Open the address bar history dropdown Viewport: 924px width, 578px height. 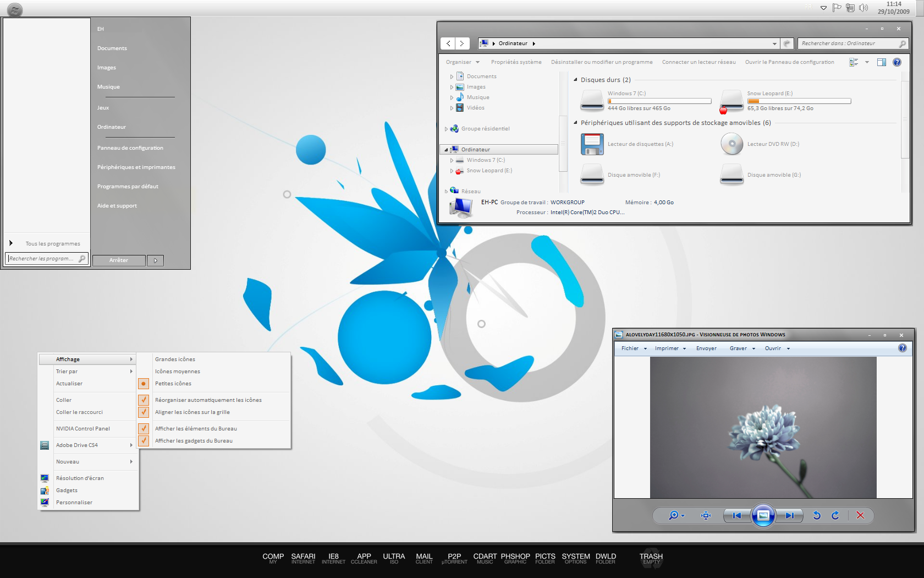[774, 43]
